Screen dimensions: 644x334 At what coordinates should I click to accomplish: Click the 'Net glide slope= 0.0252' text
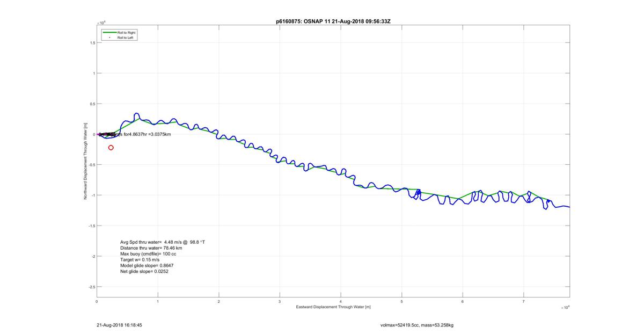click(144, 272)
